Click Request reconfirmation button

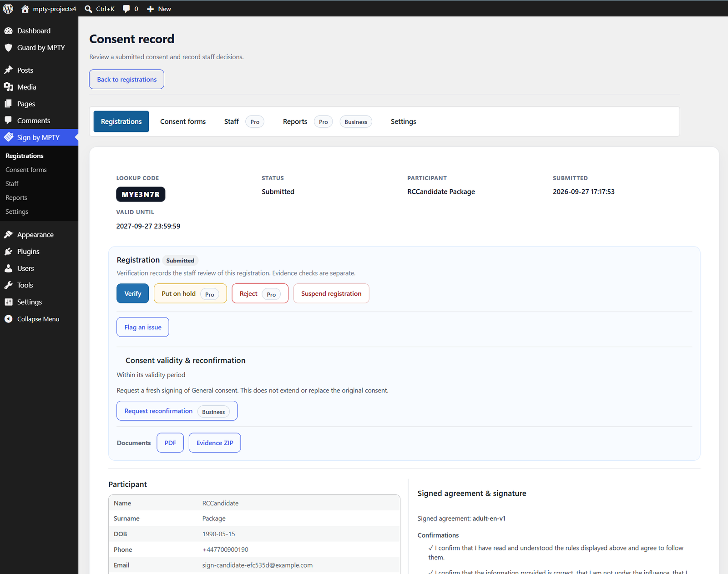177,411
